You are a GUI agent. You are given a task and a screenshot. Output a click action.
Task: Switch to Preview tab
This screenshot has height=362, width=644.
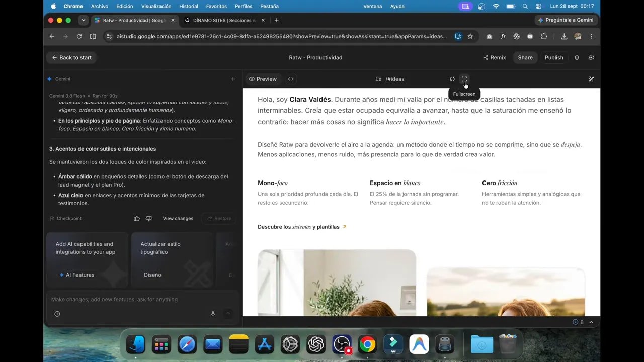263,79
